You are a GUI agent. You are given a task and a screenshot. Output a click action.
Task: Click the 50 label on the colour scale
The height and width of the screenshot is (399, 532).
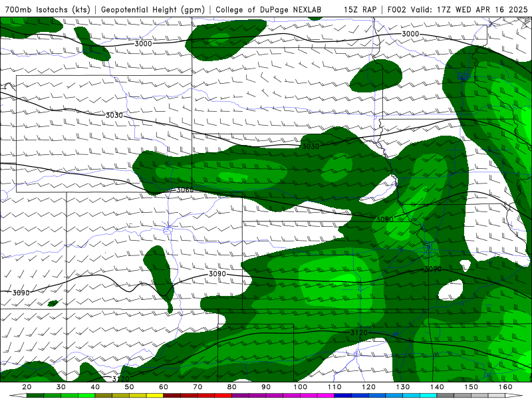click(x=129, y=387)
